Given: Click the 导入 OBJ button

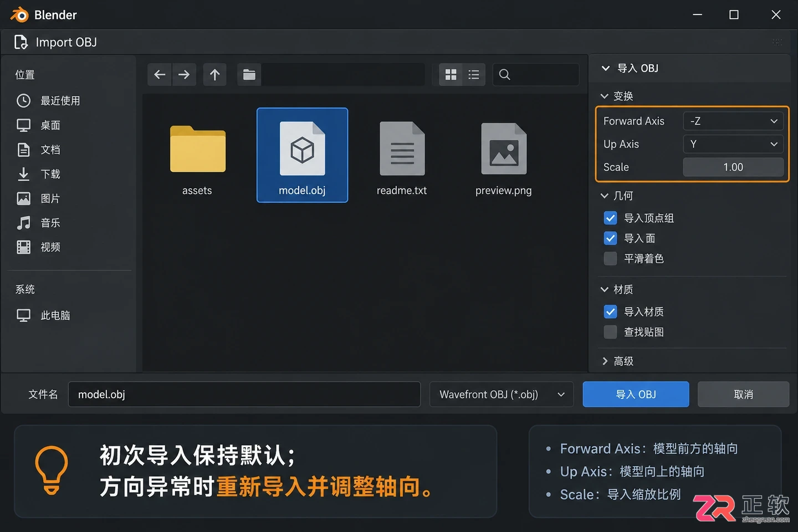Looking at the screenshot, I should (636, 394).
